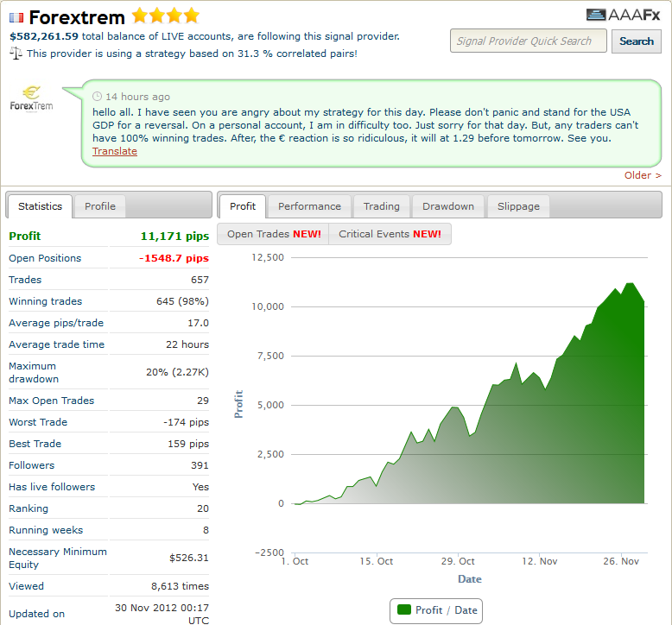672x625 pixels.
Task: Click the balance scales correlation icon
Action: (x=16, y=54)
